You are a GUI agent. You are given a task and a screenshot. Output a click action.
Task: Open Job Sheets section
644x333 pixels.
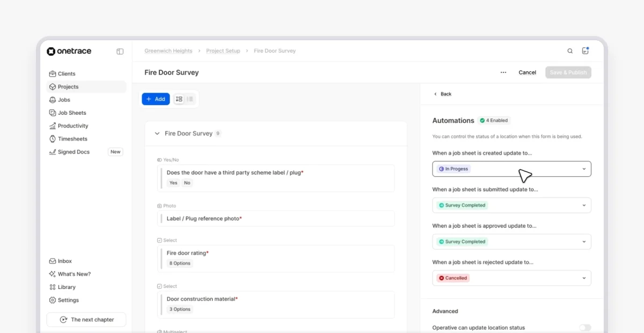point(86,113)
